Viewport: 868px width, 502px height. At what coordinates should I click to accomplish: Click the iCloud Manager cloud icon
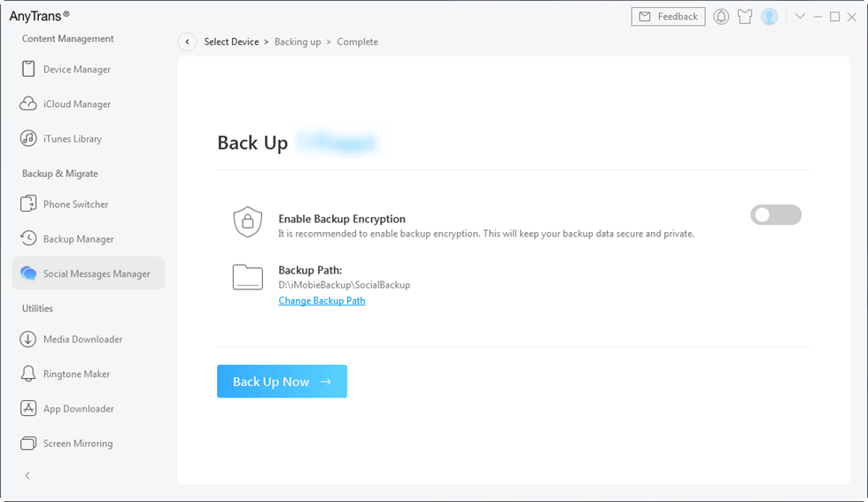[x=28, y=104]
